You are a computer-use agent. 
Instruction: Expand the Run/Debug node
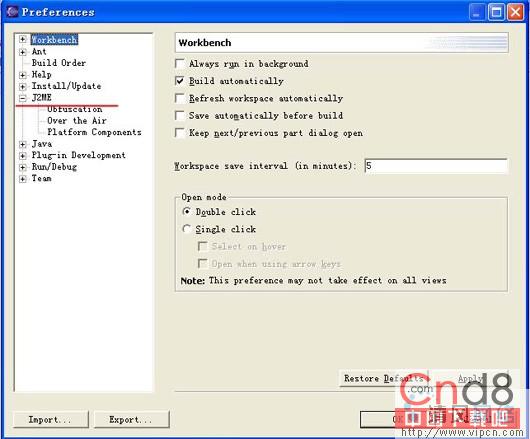[22, 167]
